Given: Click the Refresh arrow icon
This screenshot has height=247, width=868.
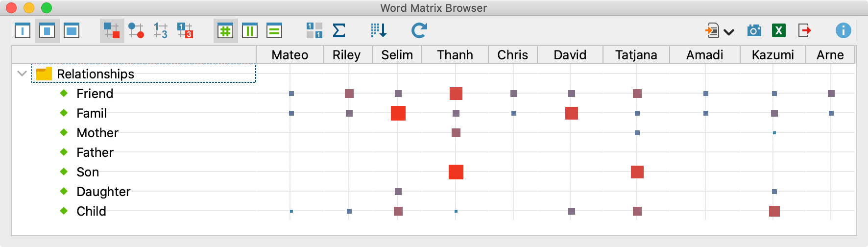Looking at the screenshot, I should (x=419, y=31).
